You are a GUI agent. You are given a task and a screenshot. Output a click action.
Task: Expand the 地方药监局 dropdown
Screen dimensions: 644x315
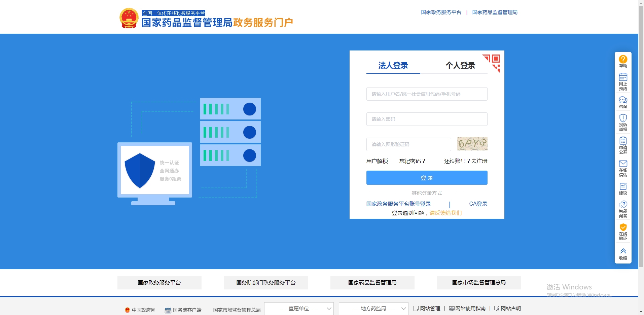coord(373,309)
